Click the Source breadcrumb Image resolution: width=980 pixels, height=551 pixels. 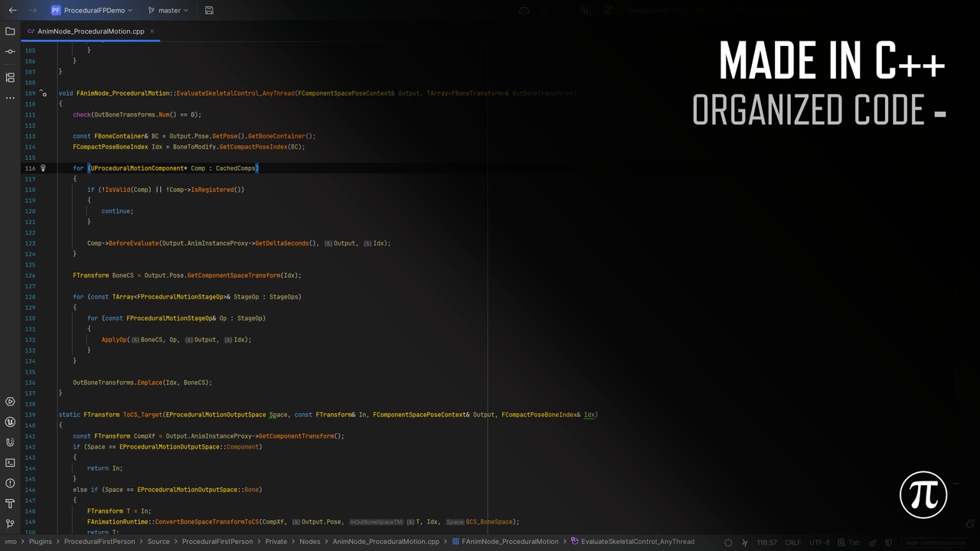[158, 542]
